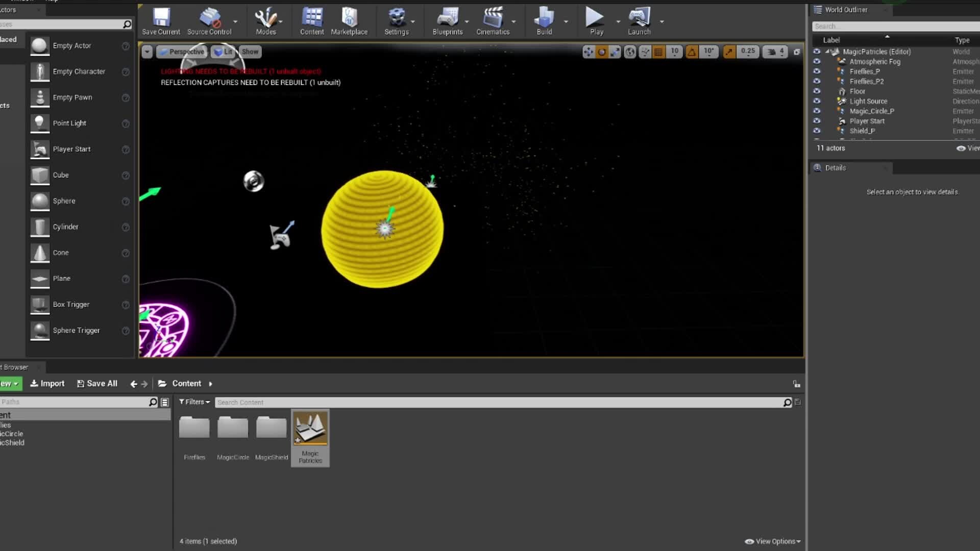Toggle visibility of the Floor actor

(x=817, y=91)
